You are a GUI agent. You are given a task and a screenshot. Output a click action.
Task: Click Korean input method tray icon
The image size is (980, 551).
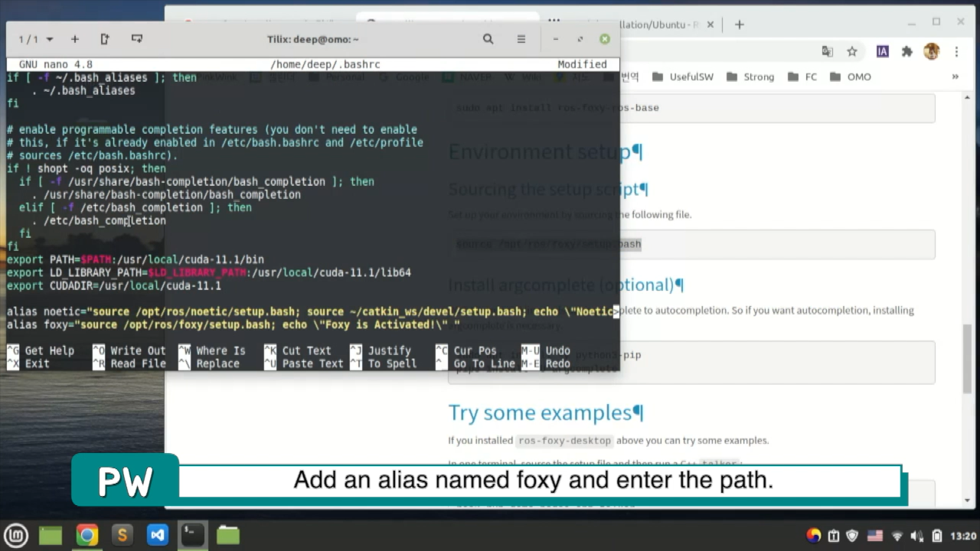[x=813, y=536]
